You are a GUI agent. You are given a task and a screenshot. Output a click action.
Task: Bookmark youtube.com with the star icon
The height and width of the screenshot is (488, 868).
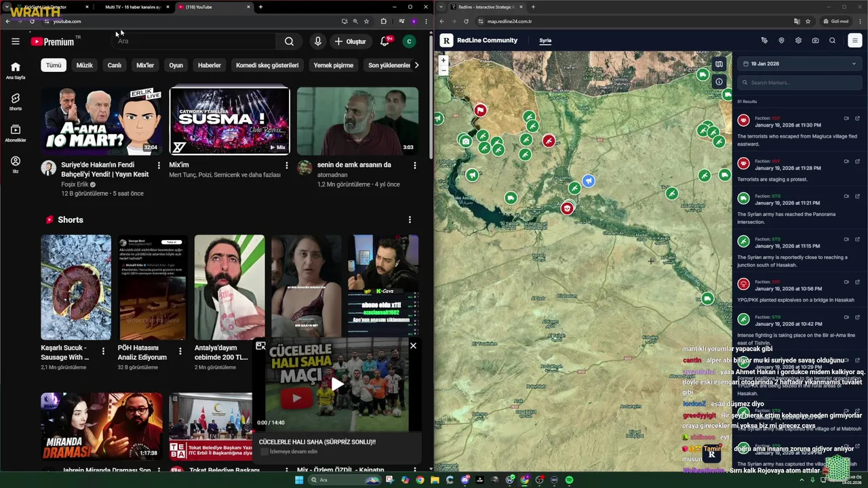tap(366, 21)
